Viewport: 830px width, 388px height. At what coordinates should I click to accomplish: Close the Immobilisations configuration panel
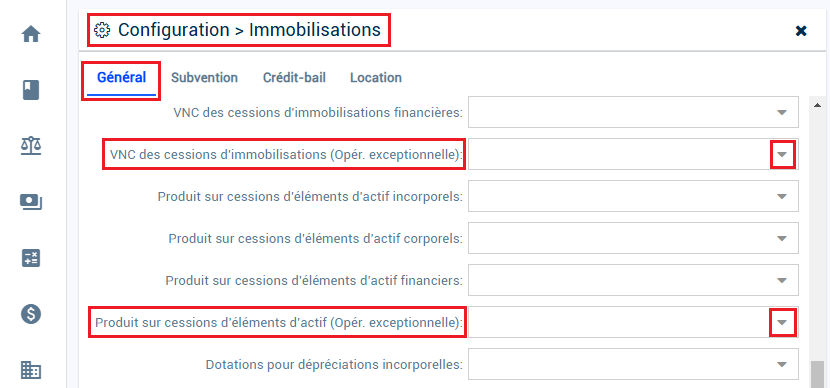[x=801, y=31]
